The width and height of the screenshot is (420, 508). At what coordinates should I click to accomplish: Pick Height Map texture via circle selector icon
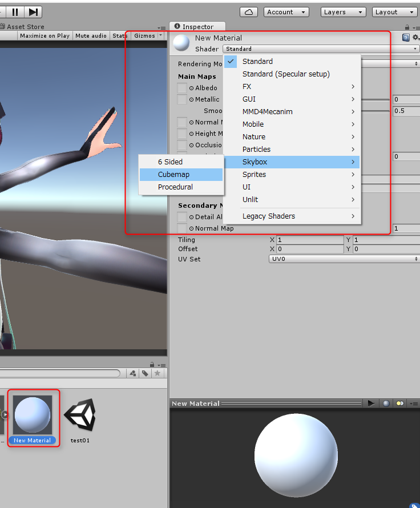(191, 134)
